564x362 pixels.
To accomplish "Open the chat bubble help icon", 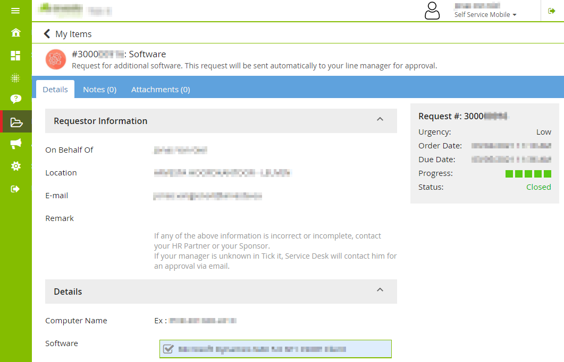I will [x=15, y=99].
